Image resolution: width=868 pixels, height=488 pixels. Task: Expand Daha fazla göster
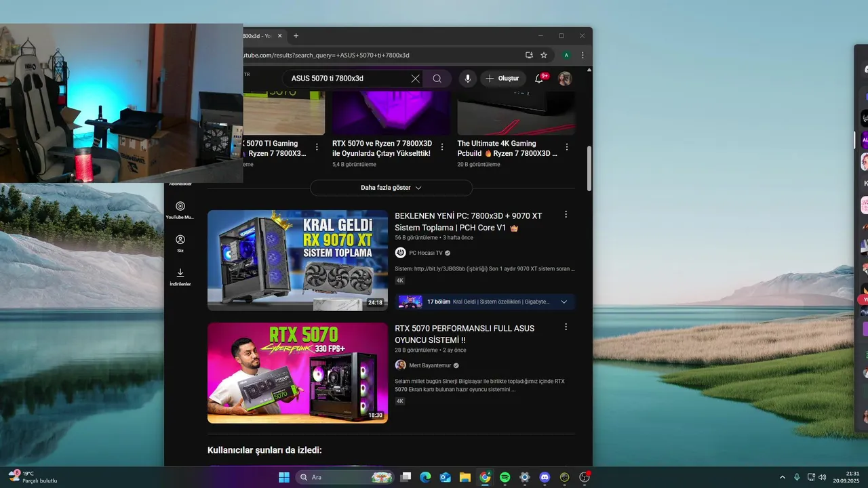click(x=391, y=188)
